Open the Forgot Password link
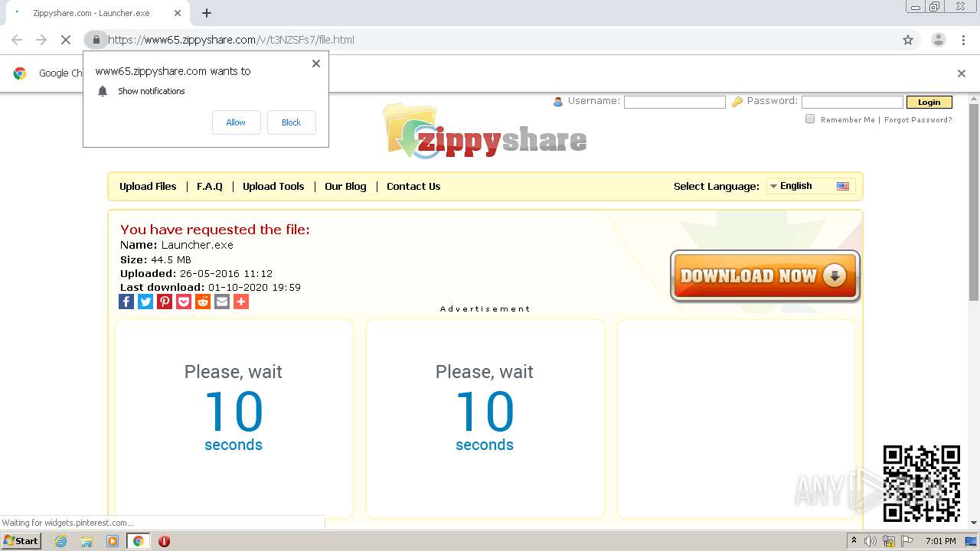Image resolution: width=980 pixels, height=551 pixels. [918, 119]
